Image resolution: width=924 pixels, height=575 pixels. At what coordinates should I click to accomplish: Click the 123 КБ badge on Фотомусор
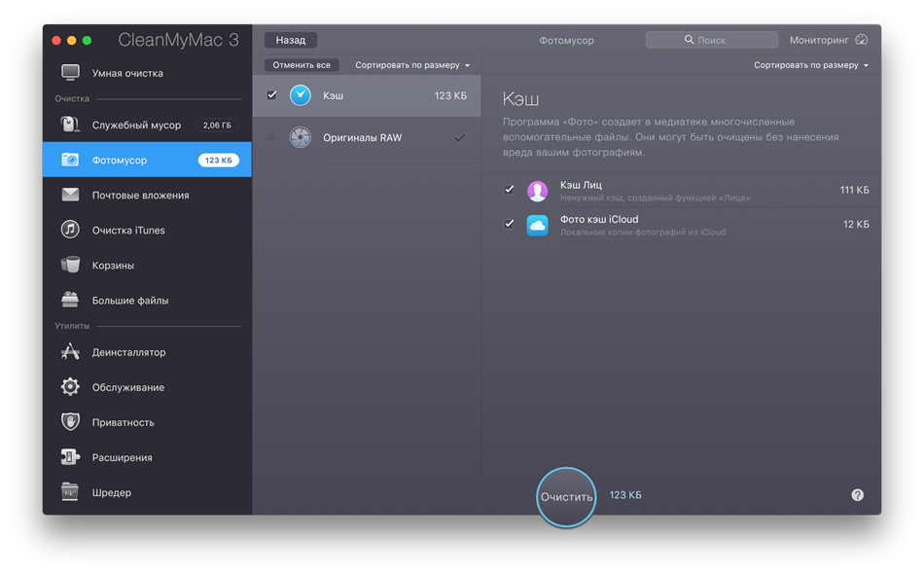tap(219, 161)
